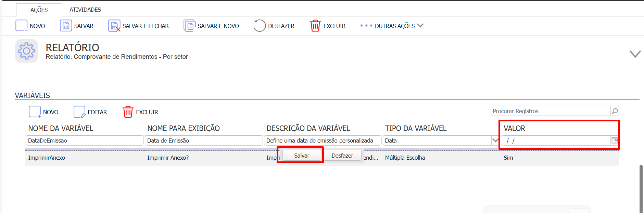Add new variable with Variáveis Novo icon

pyautogui.click(x=35, y=112)
